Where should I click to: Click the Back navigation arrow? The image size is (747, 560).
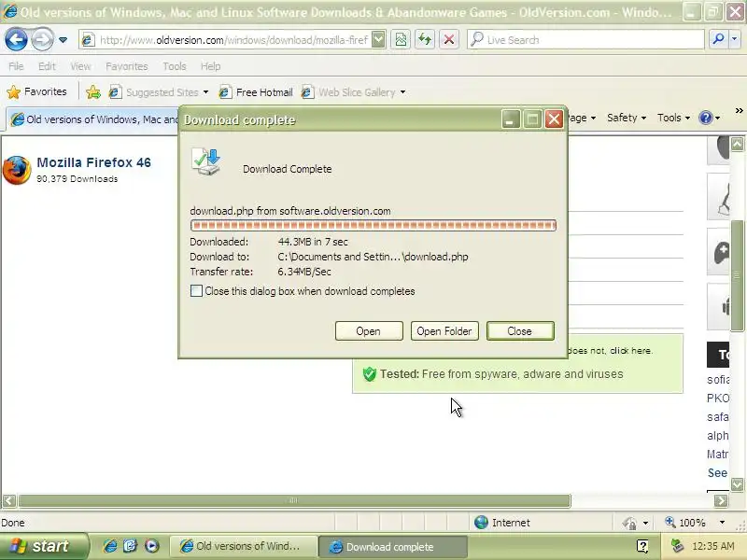pos(16,40)
